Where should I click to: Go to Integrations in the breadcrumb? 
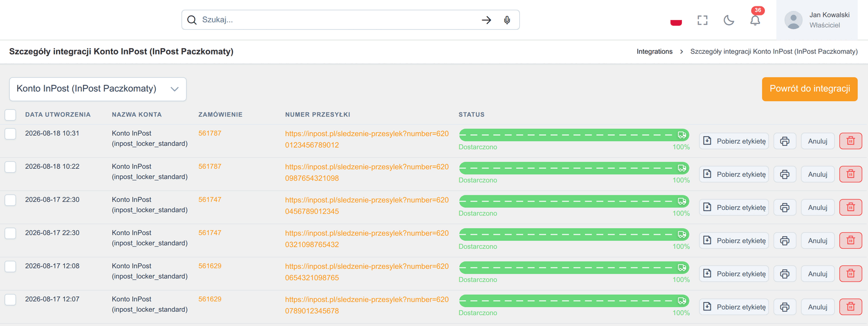pyautogui.click(x=654, y=51)
